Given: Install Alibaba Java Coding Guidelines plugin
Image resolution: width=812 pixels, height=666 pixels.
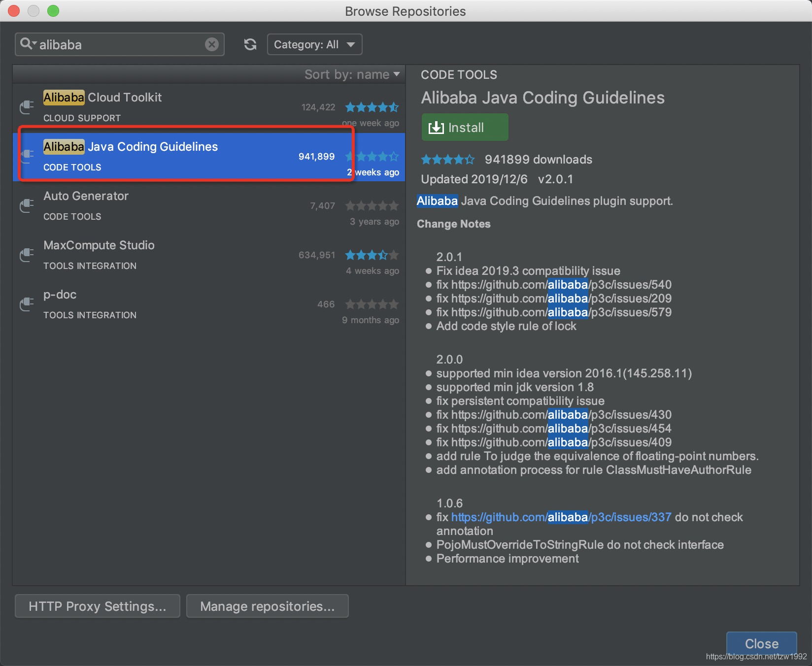Looking at the screenshot, I should tap(465, 127).
